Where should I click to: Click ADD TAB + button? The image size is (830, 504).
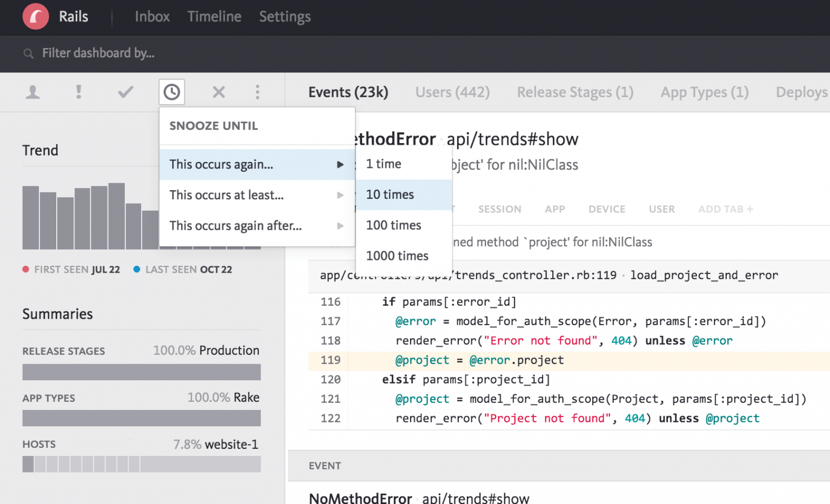(725, 209)
